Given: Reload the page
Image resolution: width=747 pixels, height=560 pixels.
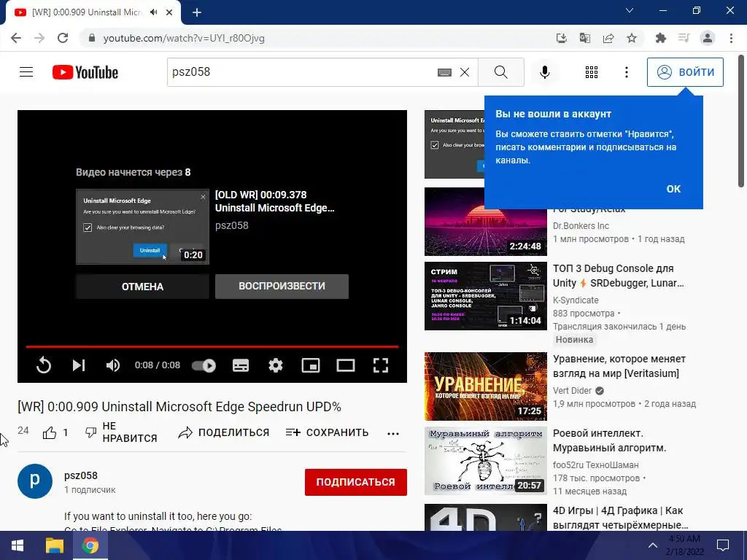Looking at the screenshot, I should tap(63, 38).
